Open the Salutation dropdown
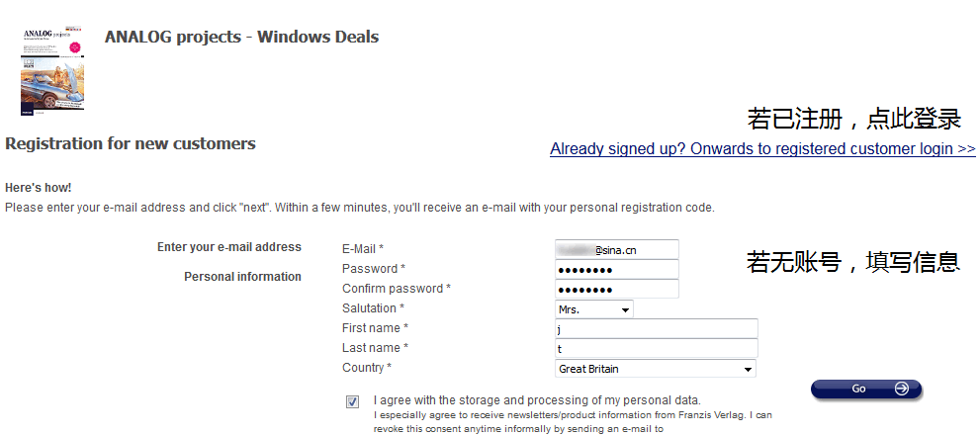 594,309
